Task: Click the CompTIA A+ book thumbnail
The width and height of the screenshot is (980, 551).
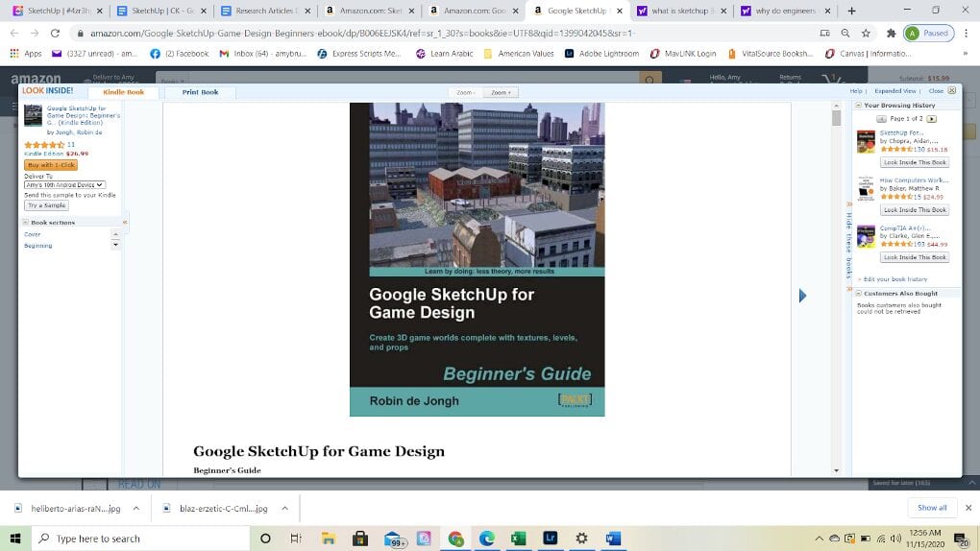Action: click(866, 237)
